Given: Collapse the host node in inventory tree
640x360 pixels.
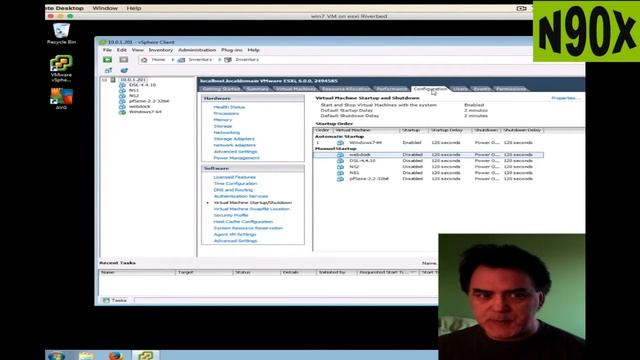Looking at the screenshot, I should 104,80.
